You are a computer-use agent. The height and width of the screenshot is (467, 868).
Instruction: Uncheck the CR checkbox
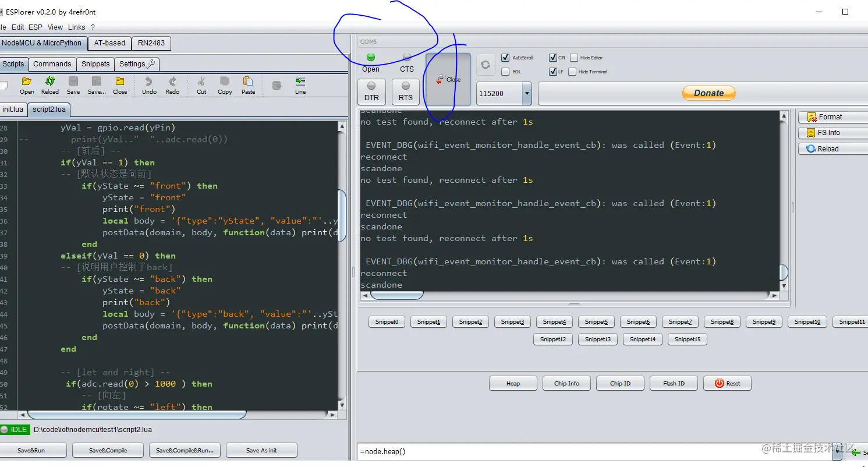tap(553, 58)
